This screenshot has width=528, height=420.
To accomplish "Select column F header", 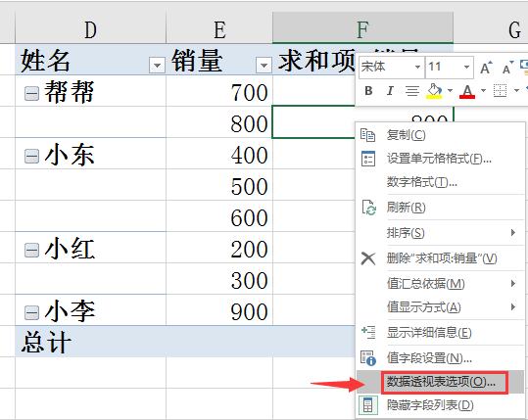I will tap(362, 29).
